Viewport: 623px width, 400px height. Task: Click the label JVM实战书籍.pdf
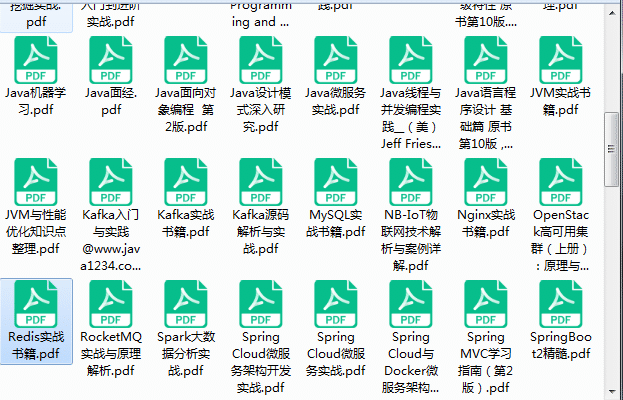pyautogui.click(x=561, y=101)
